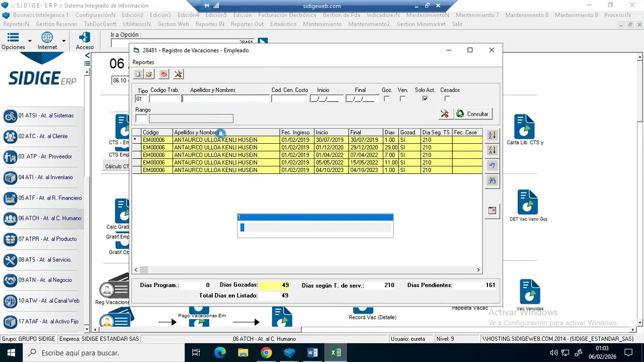The width and height of the screenshot is (644, 362).
Task: Click the Apellidos y Nombres input field
Action: point(225,99)
